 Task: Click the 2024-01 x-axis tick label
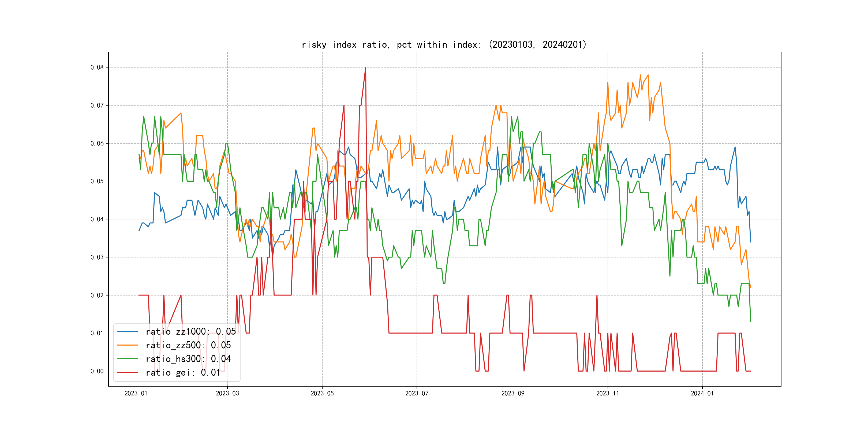click(x=702, y=394)
